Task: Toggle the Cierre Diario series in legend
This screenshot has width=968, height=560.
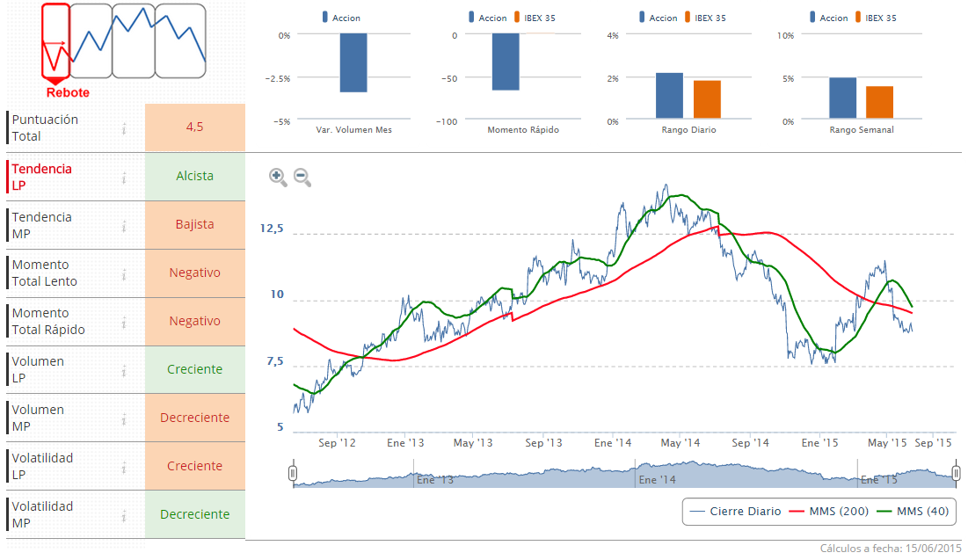Action: click(x=736, y=512)
